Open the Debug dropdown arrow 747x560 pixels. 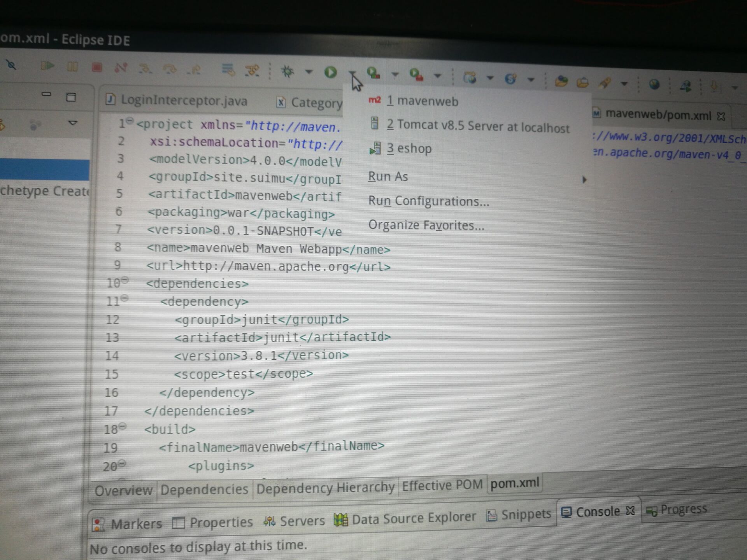(x=309, y=72)
